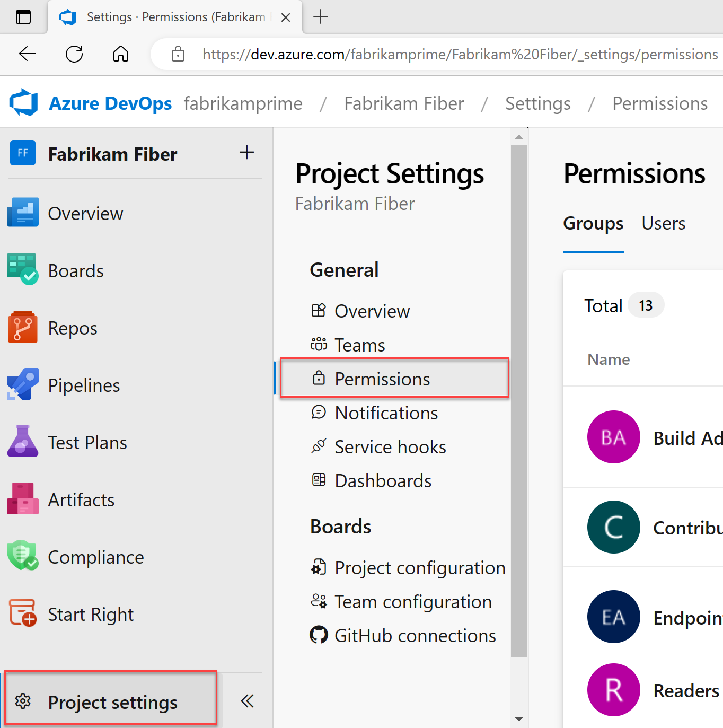
Task: Click the Start Right icon
Action: pos(22,613)
